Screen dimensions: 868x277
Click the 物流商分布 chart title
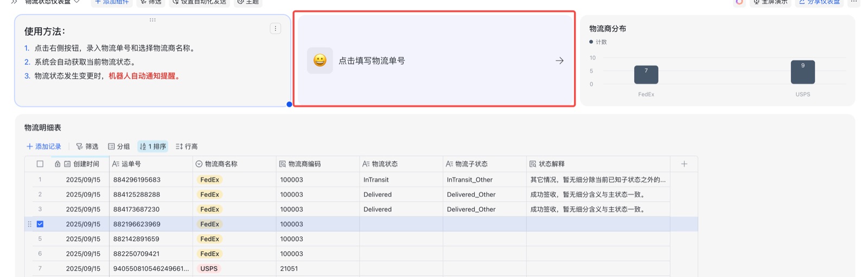[608, 29]
